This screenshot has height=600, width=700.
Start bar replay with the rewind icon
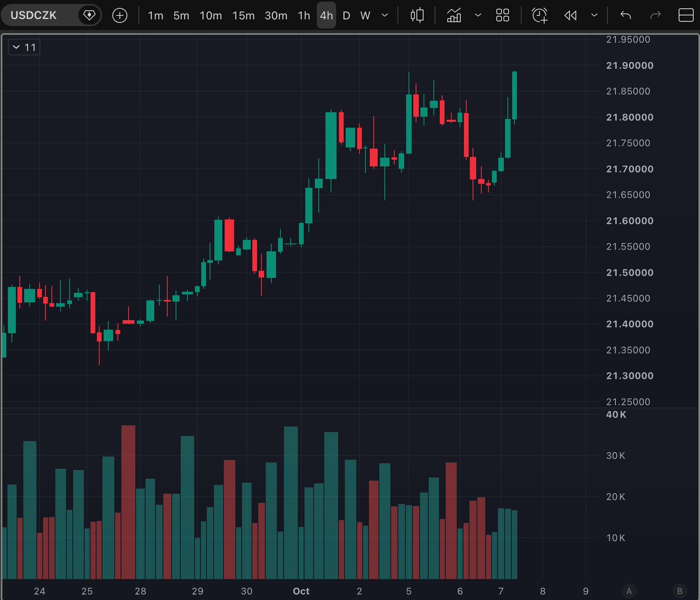click(x=570, y=16)
